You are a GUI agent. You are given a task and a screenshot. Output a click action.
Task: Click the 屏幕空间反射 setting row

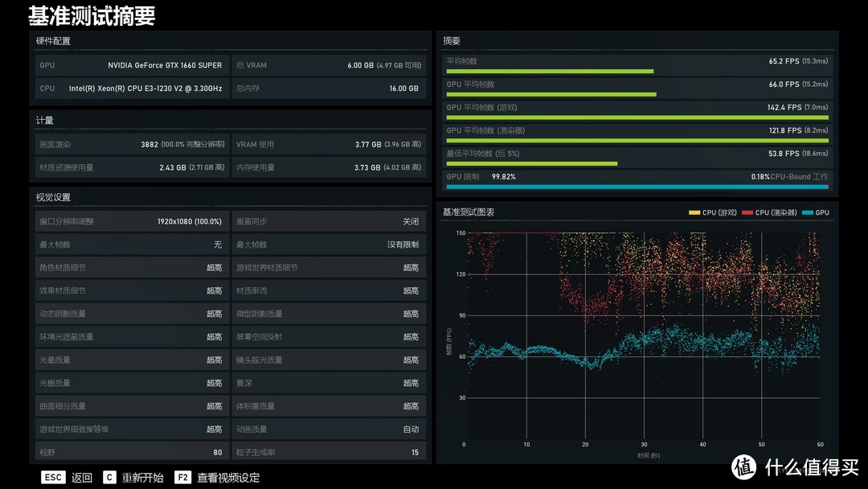329,337
